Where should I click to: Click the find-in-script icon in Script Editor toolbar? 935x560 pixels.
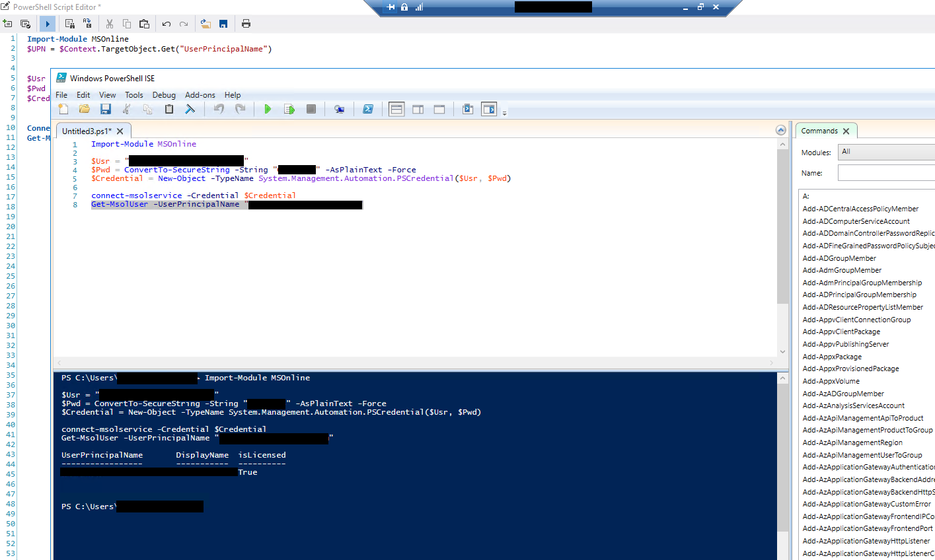coord(70,24)
